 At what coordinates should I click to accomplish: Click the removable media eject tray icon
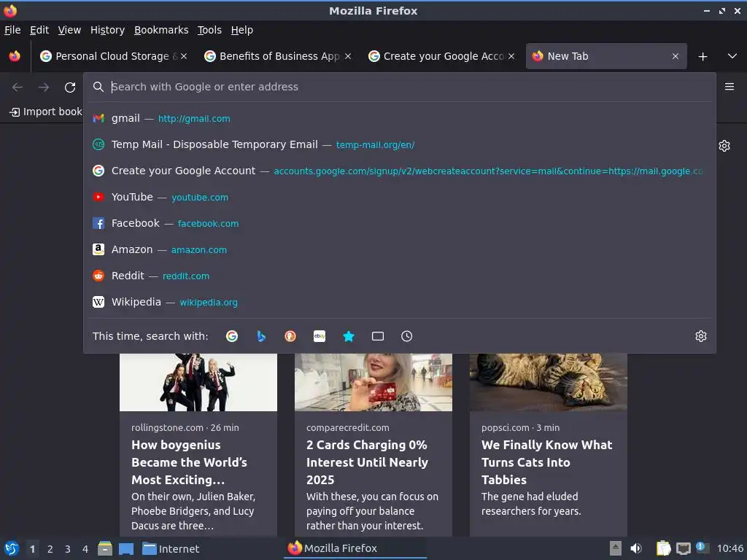(x=616, y=548)
